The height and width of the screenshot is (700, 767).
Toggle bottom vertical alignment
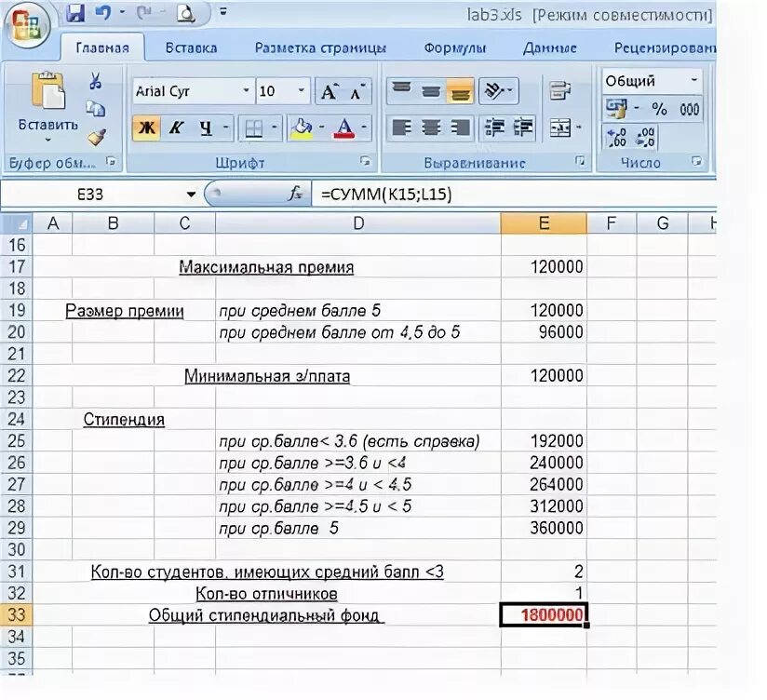point(459,91)
